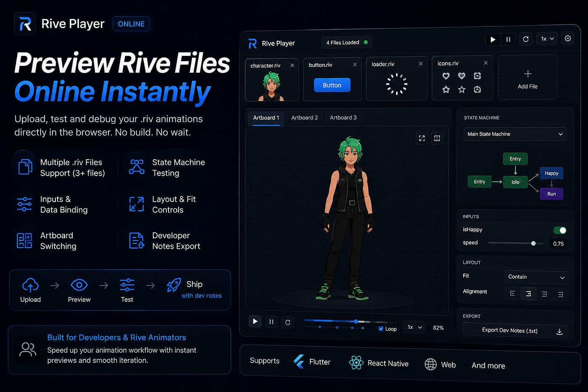This screenshot has width=588, height=392.
Task: Click the Rive Player logo icon at top left
Action: 25,24
